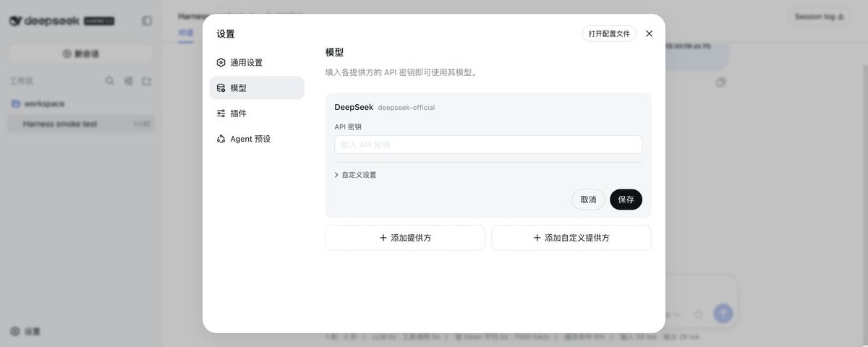Click the copy icon under the message
Screen dimensions: 868x347
[x=720, y=82]
